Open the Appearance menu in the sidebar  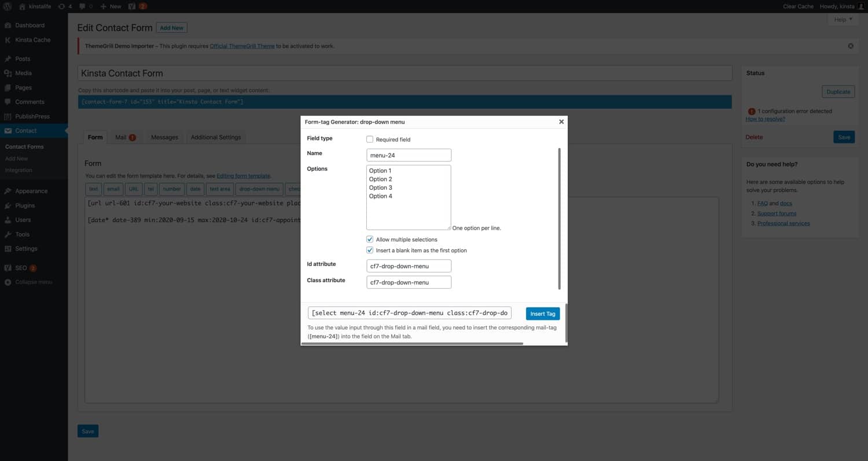[x=31, y=191]
